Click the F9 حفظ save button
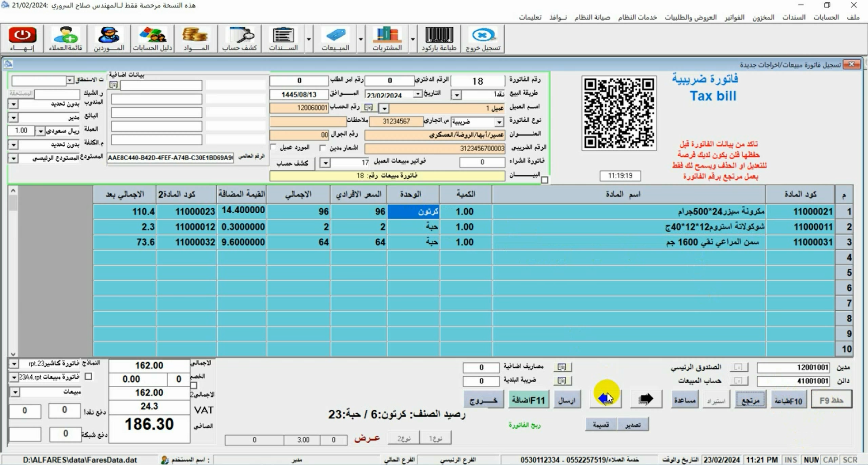The image size is (868, 465). pyautogui.click(x=831, y=400)
